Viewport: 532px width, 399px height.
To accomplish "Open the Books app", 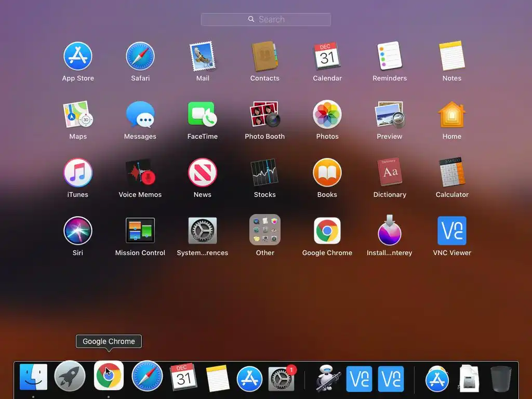I will tap(327, 172).
